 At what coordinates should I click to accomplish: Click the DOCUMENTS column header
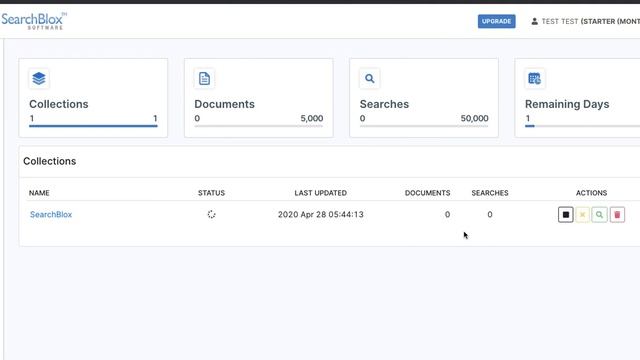click(x=427, y=193)
